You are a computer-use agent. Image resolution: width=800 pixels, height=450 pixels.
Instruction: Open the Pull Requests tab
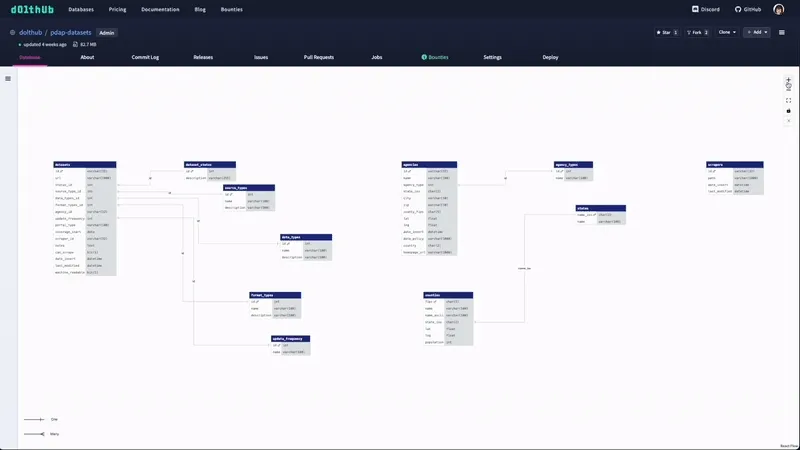(319, 58)
